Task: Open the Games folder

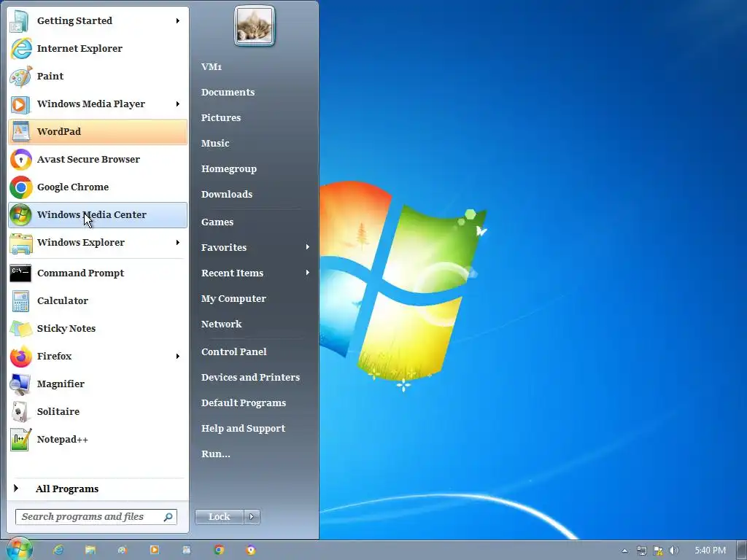Action: 217,222
